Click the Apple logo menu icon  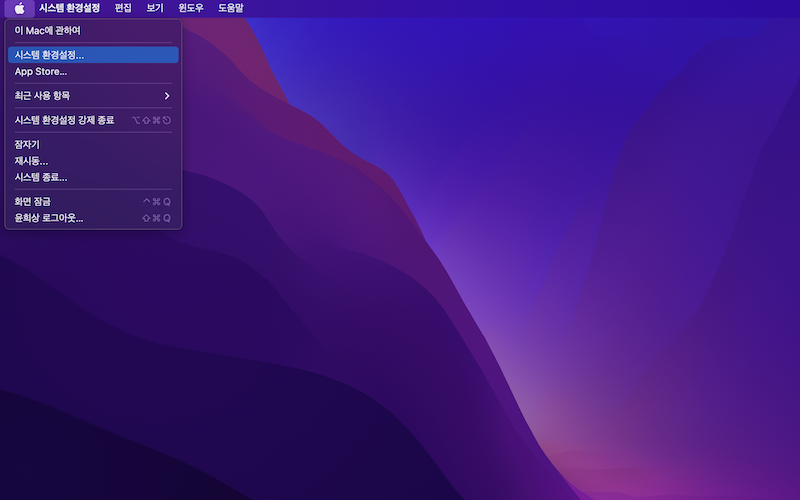click(x=19, y=8)
